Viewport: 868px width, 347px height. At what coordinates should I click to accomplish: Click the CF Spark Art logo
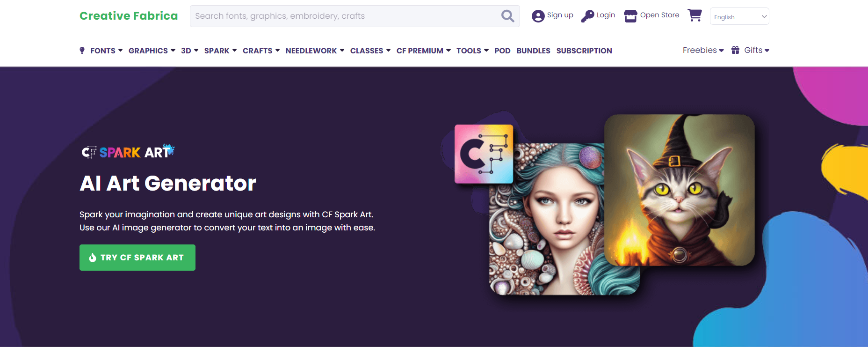pyautogui.click(x=128, y=152)
